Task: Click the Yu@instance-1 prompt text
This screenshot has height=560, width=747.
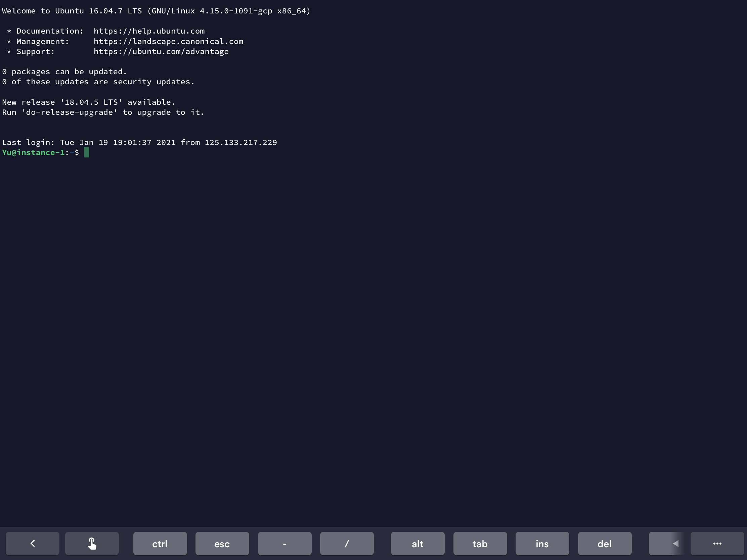Action: pyautogui.click(x=33, y=152)
